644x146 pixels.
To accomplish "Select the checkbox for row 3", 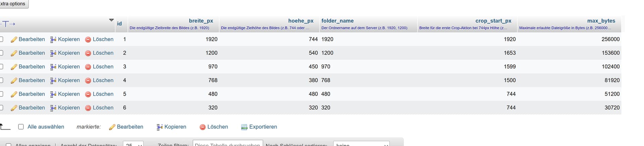I will [1, 66].
